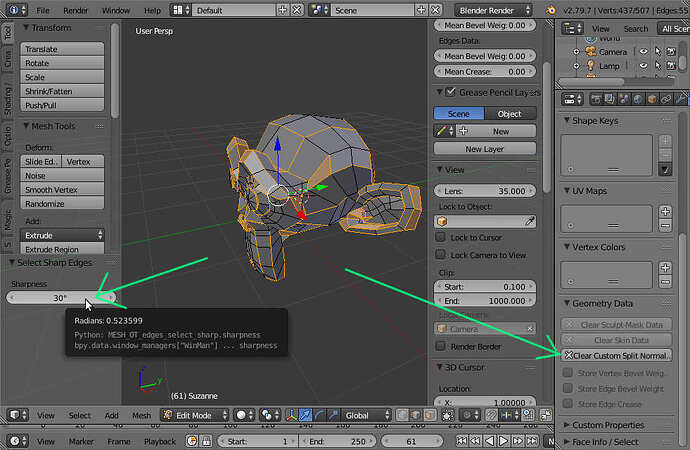
Task: Open the timeline editor type clock icon
Action: pyautogui.click(x=18, y=441)
